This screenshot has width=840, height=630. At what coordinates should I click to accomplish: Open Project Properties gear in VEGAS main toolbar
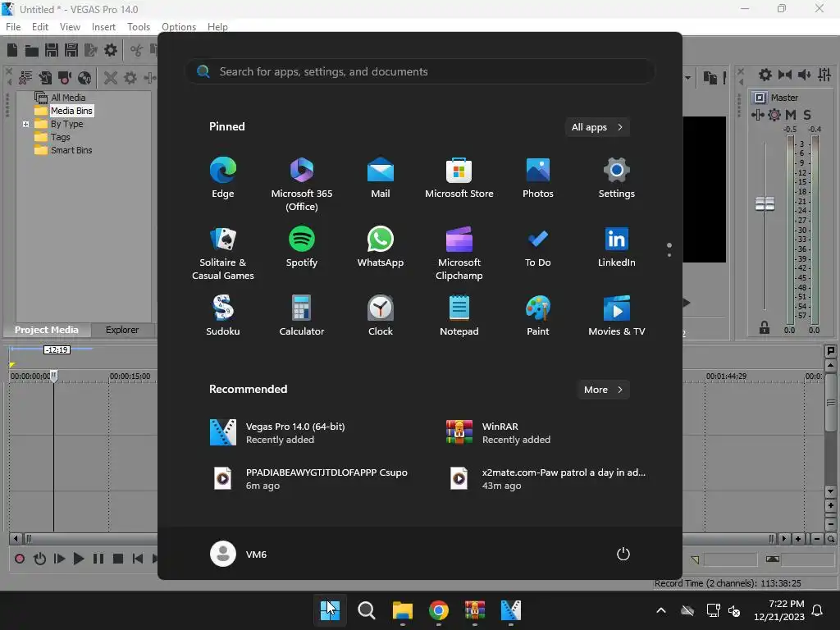(x=111, y=50)
